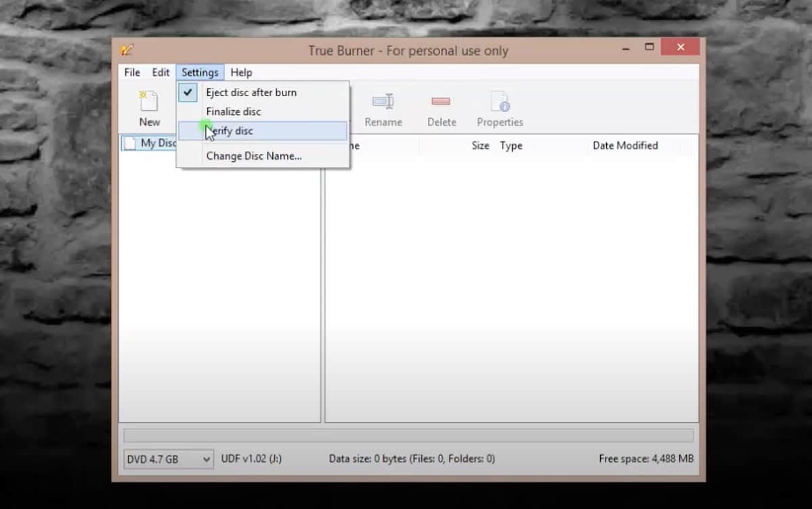Open the Help menu
The height and width of the screenshot is (509, 812).
click(x=241, y=72)
